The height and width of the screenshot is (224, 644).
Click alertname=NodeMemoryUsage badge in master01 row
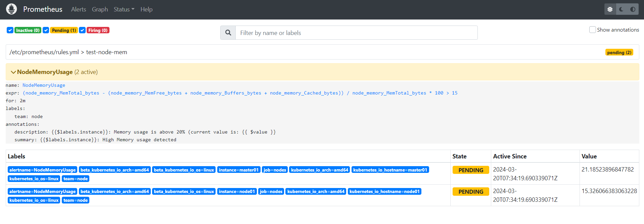pos(43,170)
